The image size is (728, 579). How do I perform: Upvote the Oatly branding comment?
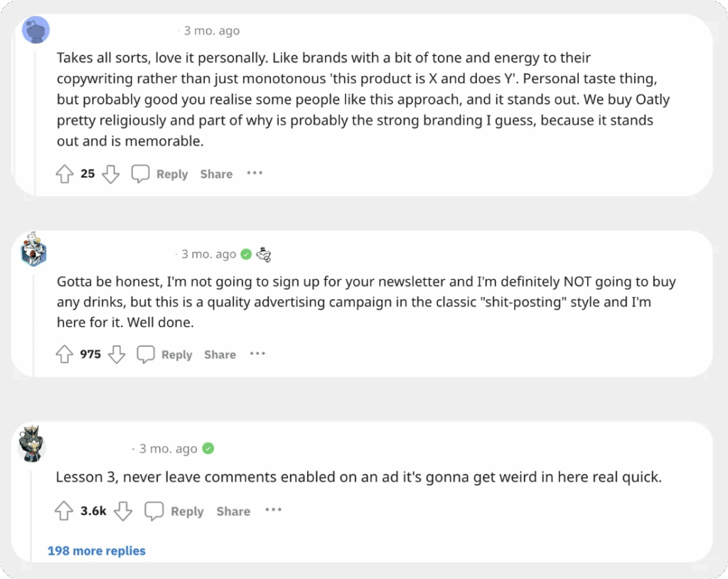65,174
